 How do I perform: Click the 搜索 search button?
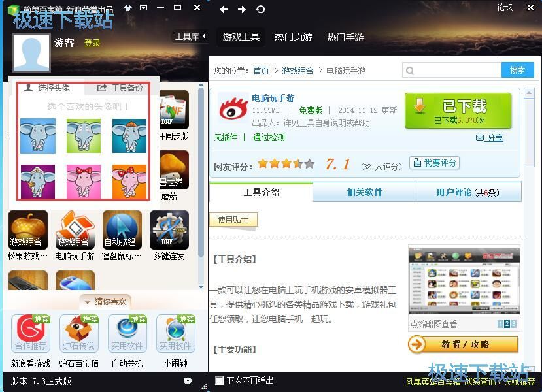point(517,71)
